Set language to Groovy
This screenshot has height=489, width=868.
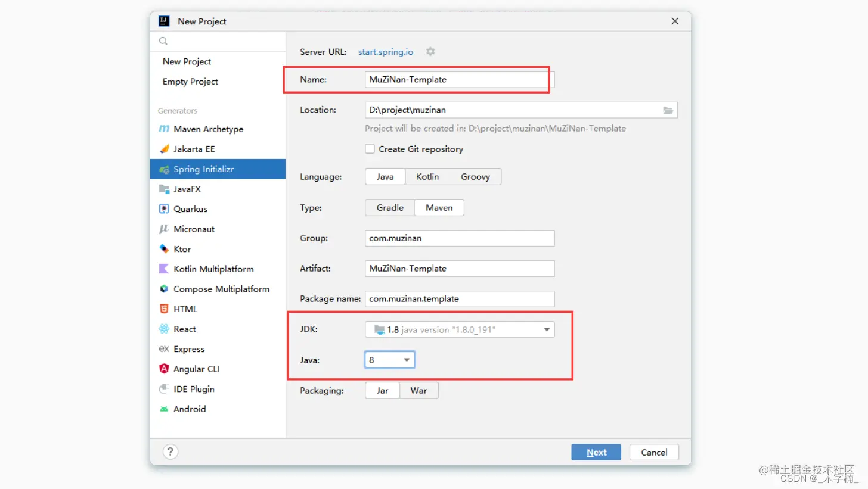pyautogui.click(x=475, y=177)
